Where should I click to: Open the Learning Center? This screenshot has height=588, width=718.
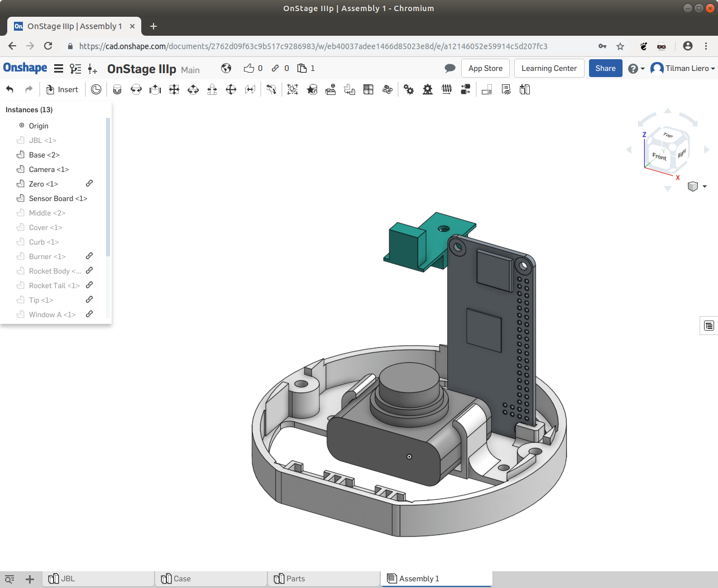point(549,68)
